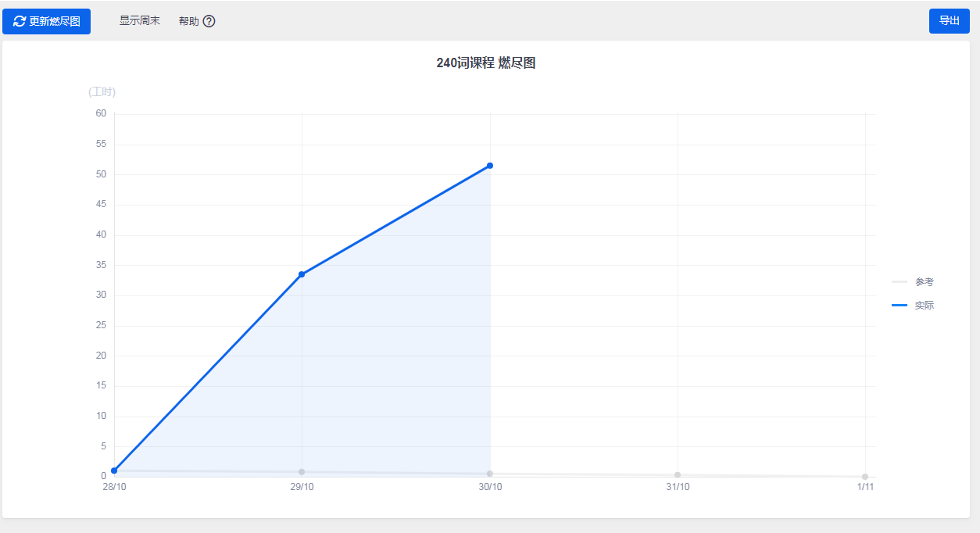Click the blue starting point at 28/10
Viewport: 980px width, 533px height.
coord(114,470)
